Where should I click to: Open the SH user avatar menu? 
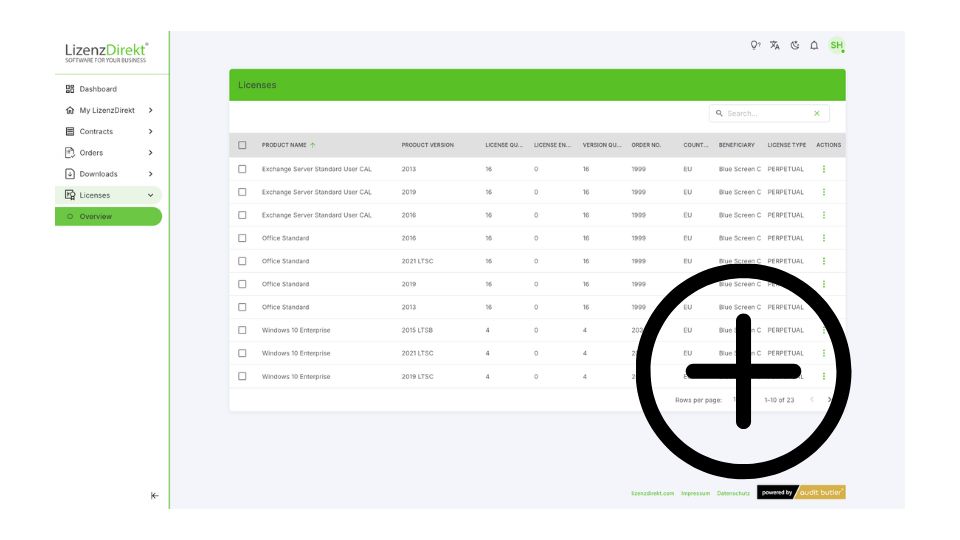(836, 45)
